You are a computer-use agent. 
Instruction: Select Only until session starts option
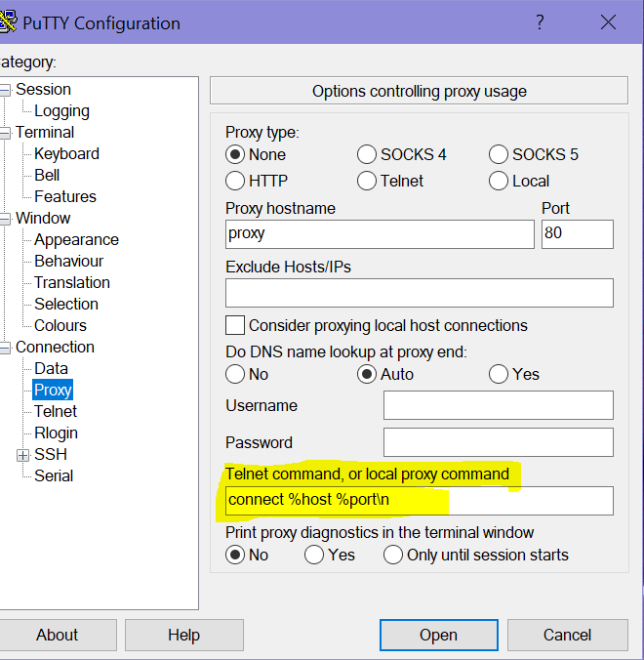tap(393, 555)
